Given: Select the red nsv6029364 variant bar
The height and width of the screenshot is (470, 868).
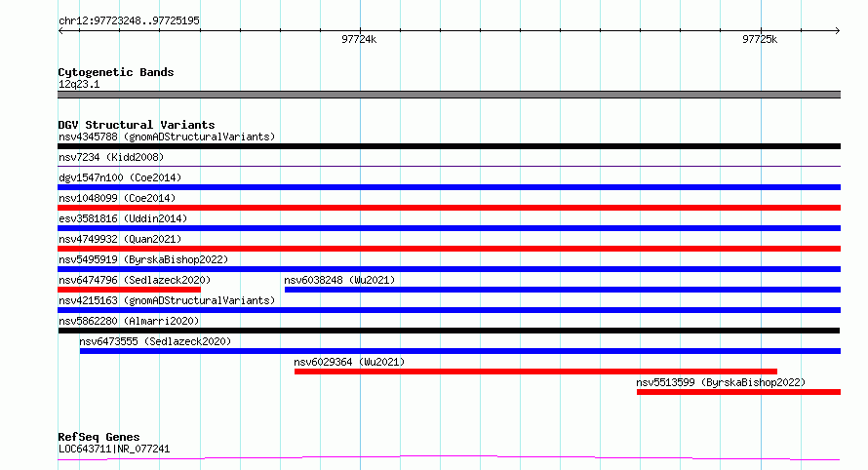Looking at the screenshot, I should point(535,372).
